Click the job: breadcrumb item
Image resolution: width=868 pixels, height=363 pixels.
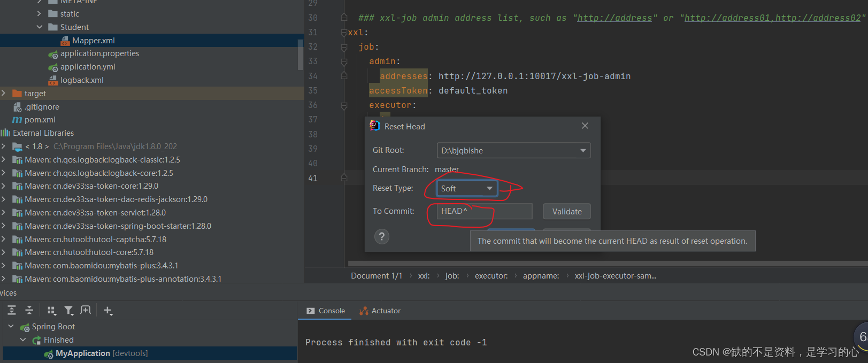(x=452, y=276)
